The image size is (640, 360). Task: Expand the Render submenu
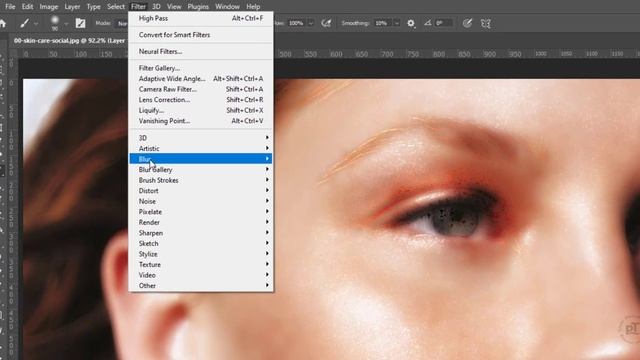pos(201,222)
